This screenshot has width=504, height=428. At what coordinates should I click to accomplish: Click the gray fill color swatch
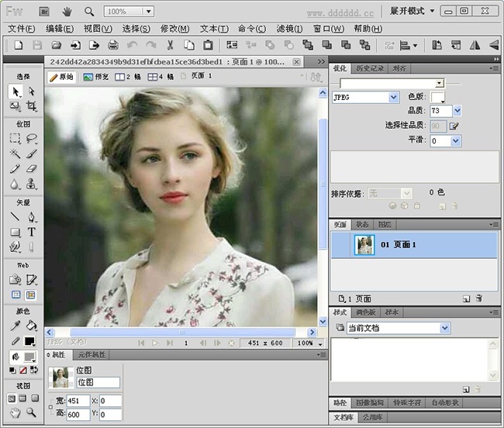(x=29, y=357)
